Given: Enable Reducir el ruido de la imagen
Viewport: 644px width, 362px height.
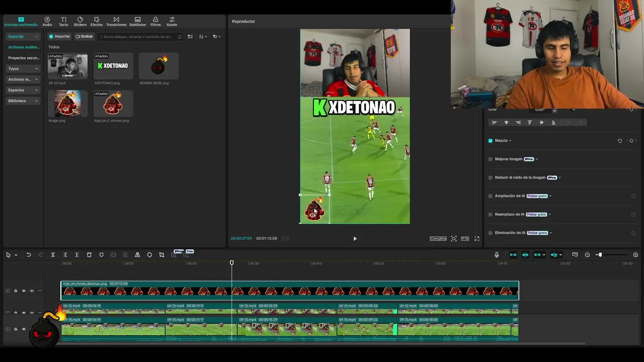Looking at the screenshot, I should click(x=491, y=177).
